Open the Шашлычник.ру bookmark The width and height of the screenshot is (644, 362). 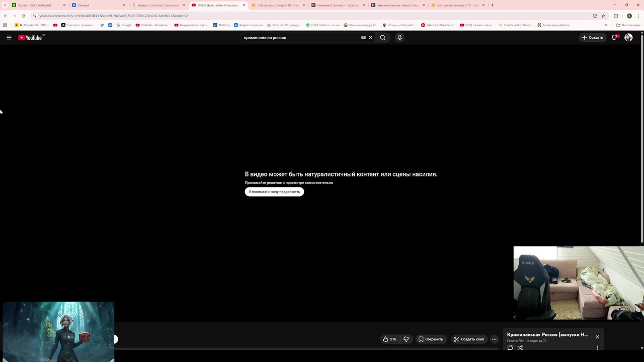(361, 25)
